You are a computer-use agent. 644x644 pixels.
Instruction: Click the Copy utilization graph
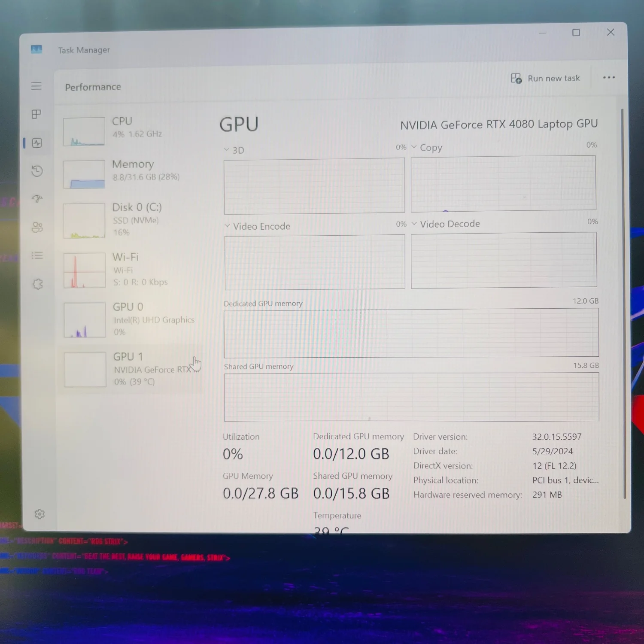(503, 184)
